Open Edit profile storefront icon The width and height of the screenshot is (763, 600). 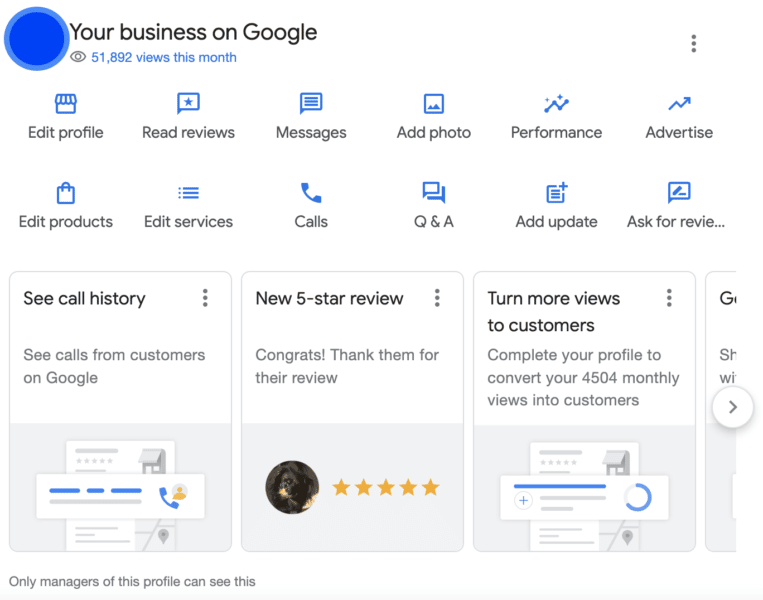click(66, 104)
